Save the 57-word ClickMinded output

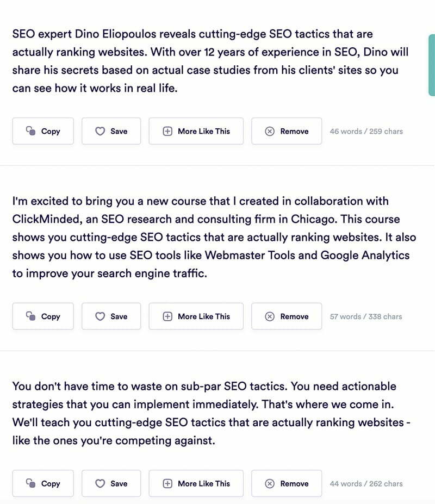point(111,316)
